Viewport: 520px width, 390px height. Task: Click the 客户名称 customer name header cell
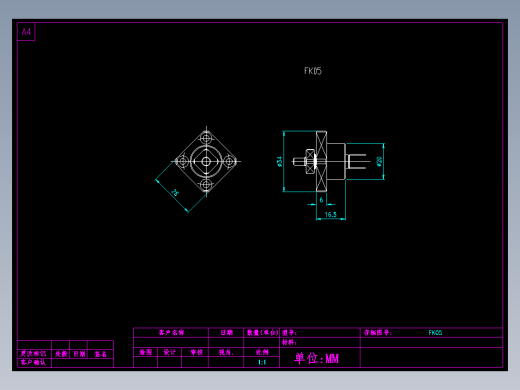tap(171, 332)
